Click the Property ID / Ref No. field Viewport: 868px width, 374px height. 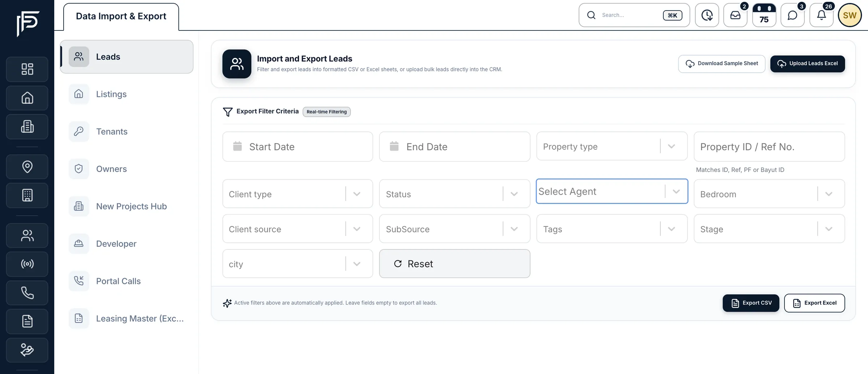coord(769,147)
